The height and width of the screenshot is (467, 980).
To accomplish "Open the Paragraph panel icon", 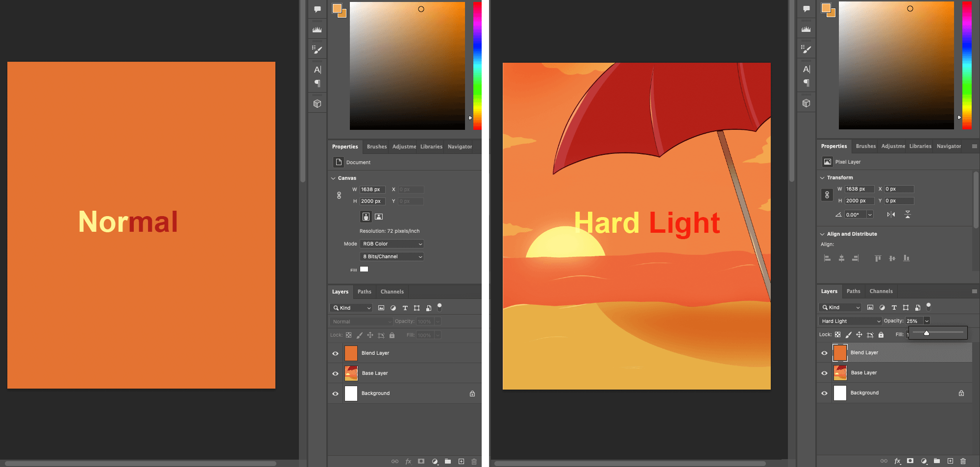I will [x=317, y=83].
